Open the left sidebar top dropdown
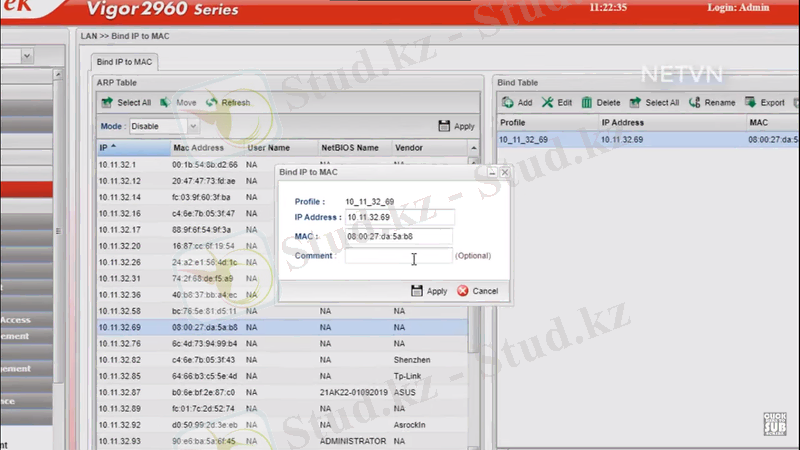The image size is (800, 450). pyautogui.click(x=27, y=56)
